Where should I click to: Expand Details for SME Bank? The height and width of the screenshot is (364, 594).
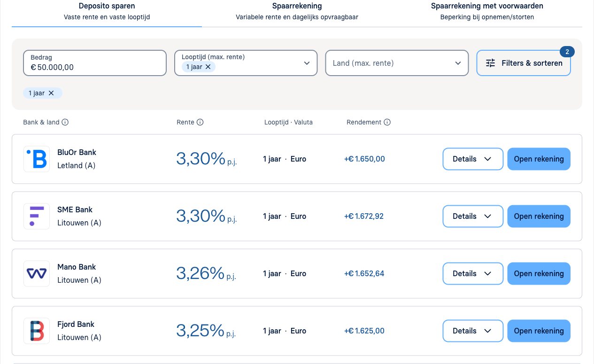click(x=473, y=216)
